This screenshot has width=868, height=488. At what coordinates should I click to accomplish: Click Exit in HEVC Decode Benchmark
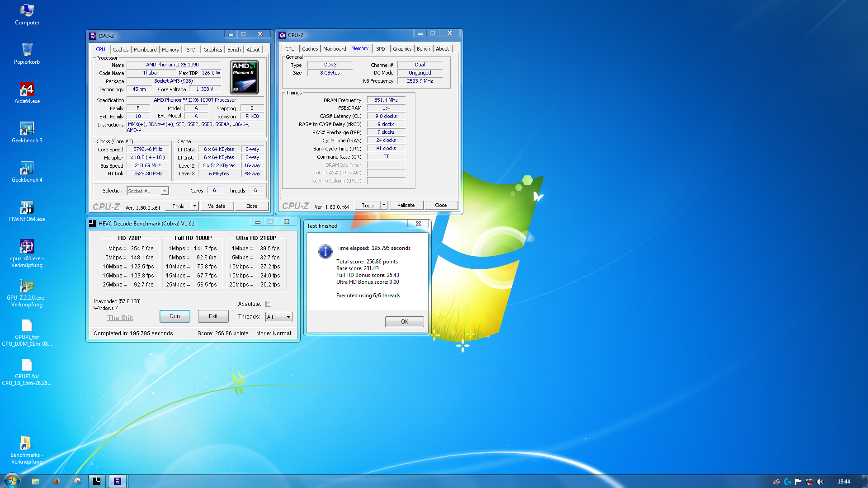(x=213, y=316)
